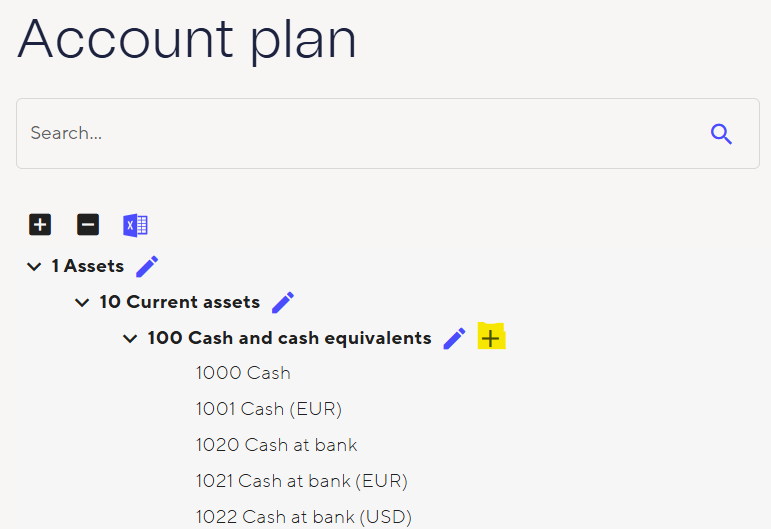
Task: Collapse the 10 Current assets node
Action: coord(82,303)
